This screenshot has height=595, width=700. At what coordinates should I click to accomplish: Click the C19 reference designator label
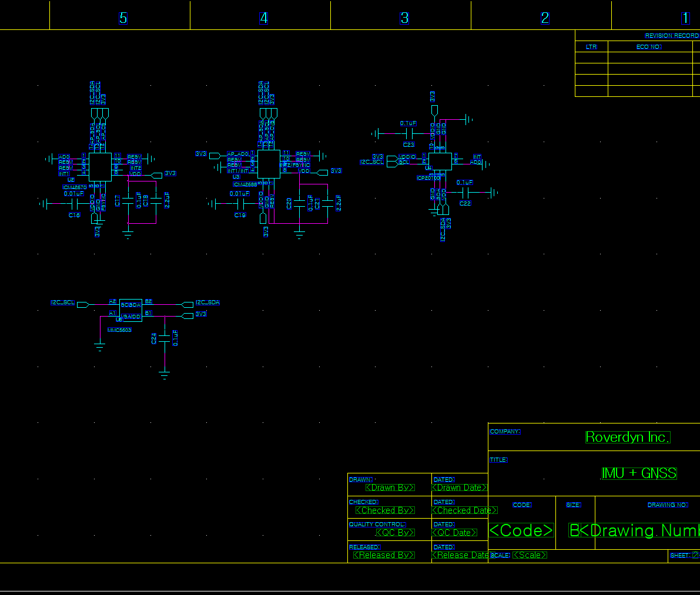pos(240,216)
